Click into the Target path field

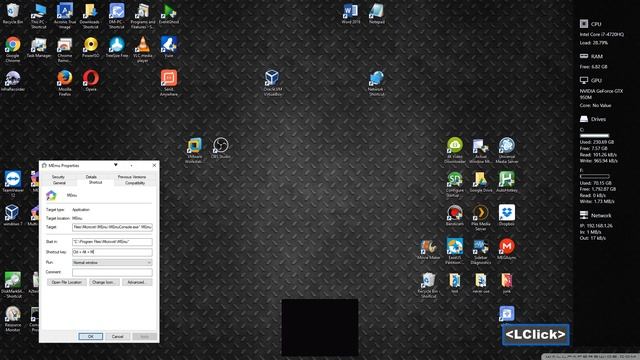coord(112,227)
